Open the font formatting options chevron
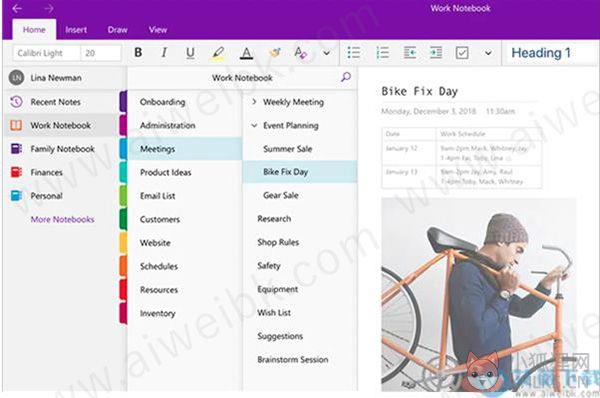The image size is (600, 398). 326,53
